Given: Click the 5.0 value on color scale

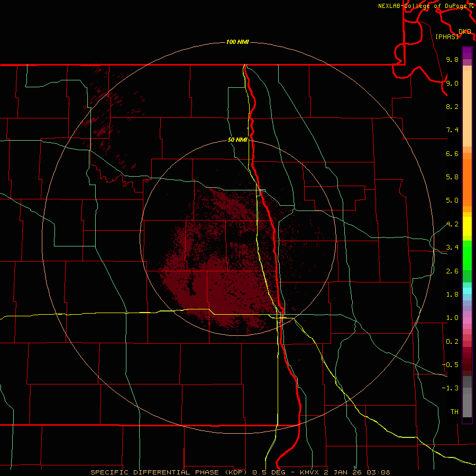Looking at the screenshot, I should [x=452, y=200].
